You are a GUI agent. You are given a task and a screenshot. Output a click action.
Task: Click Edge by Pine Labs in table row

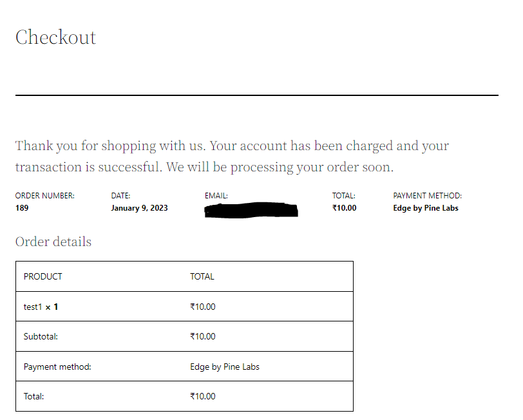click(225, 367)
